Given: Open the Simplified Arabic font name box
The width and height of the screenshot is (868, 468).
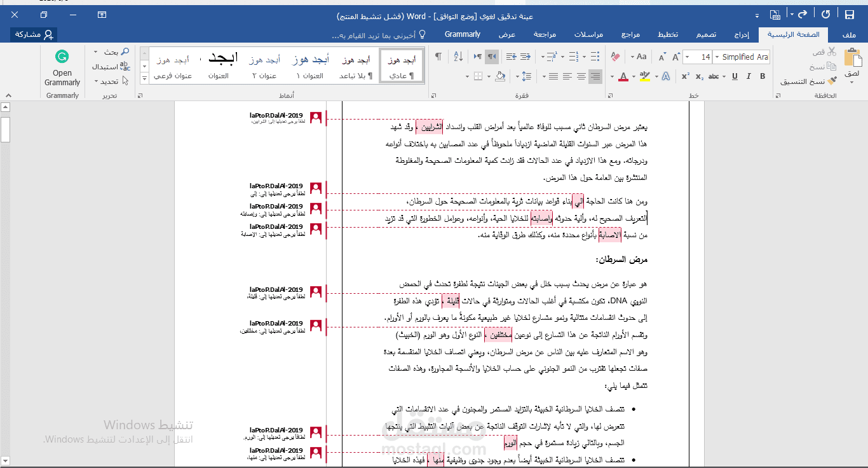Looking at the screenshot, I should coord(742,57).
